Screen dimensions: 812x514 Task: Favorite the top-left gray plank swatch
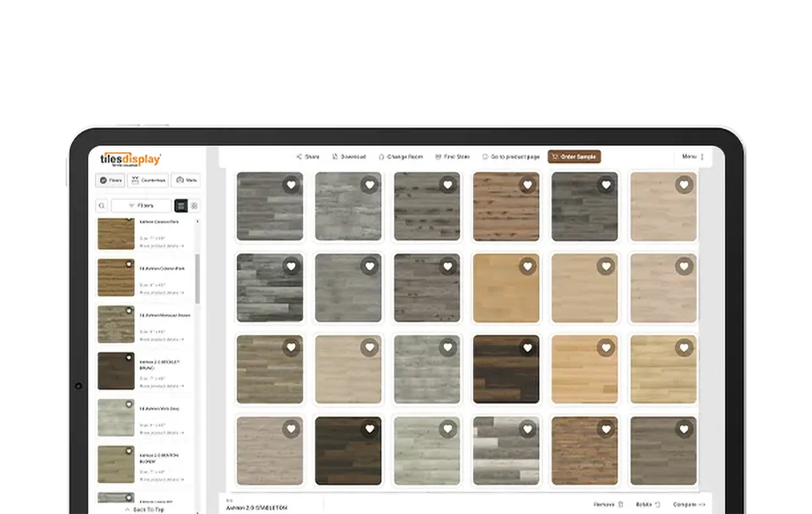click(292, 183)
